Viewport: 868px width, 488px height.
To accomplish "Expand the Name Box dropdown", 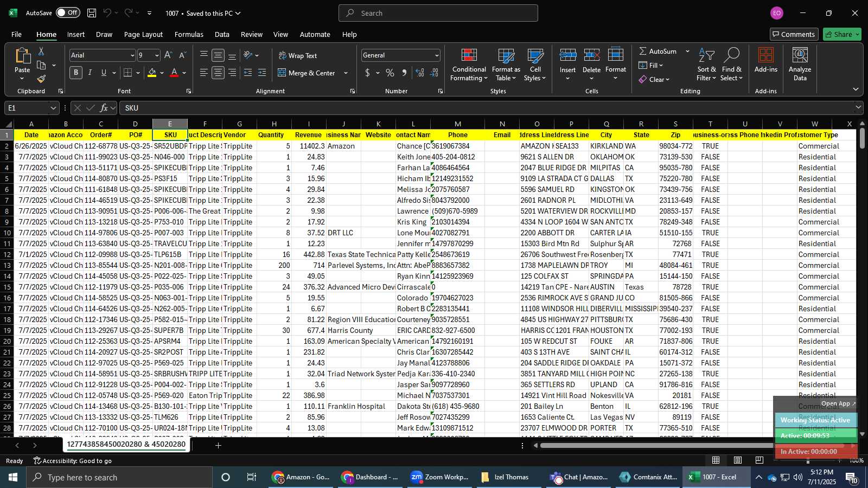I will click(53, 108).
